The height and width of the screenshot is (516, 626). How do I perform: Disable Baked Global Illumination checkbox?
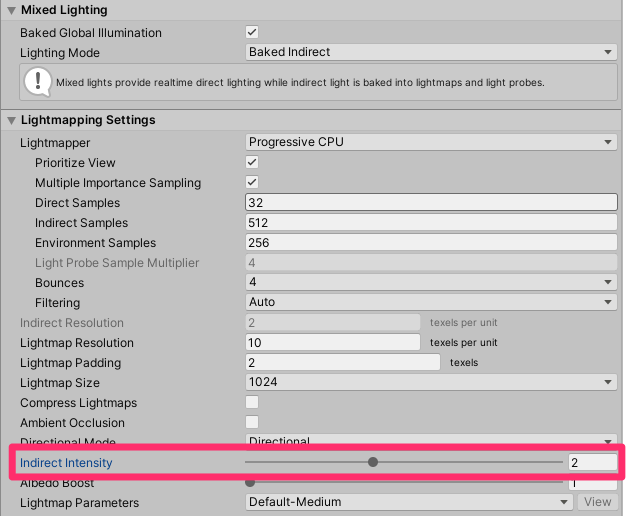[252, 32]
